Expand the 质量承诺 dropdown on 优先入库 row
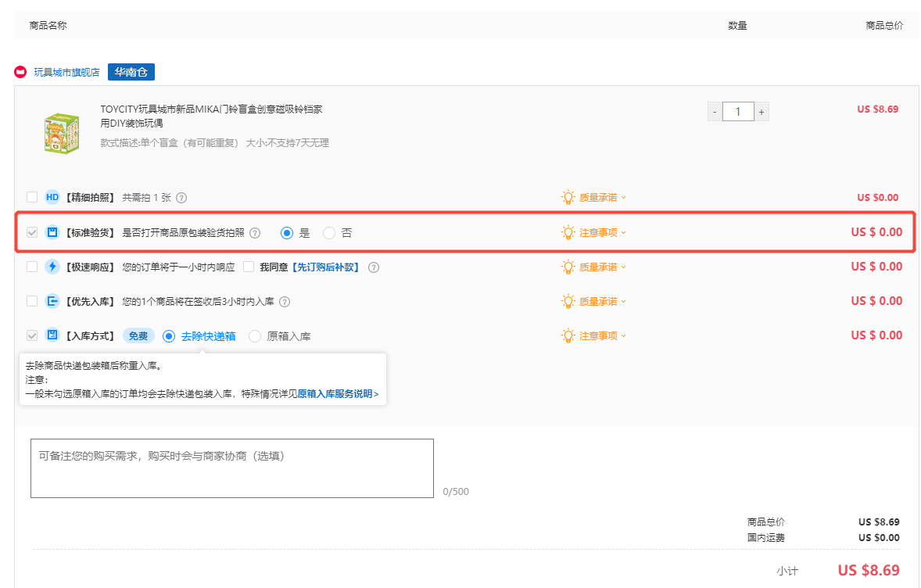The image size is (921, 588). tap(598, 301)
